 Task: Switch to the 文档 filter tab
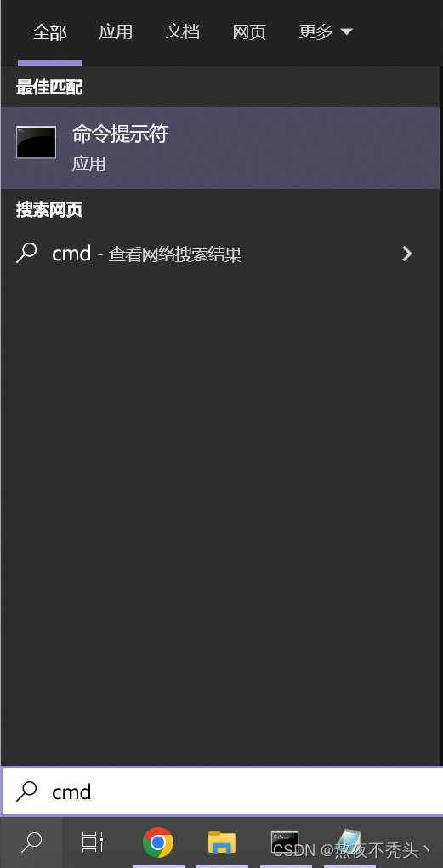[x=183, y=31]
